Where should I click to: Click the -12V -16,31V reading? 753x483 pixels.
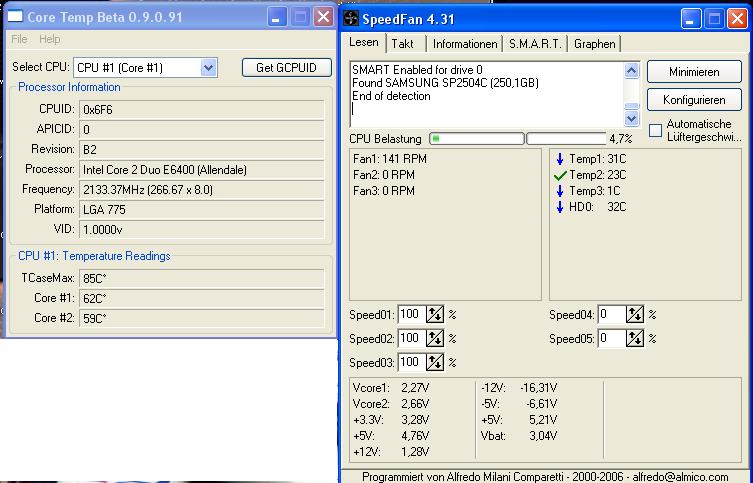click(x=519, y=388)
